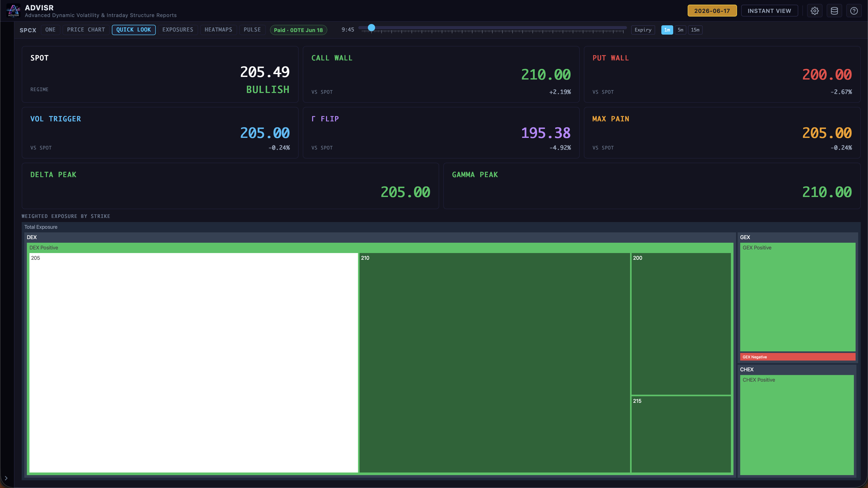Click the DEX Positive group header
Image resolution: width=868 pixels, height=488 pixels.
click(x=380, y=248)
